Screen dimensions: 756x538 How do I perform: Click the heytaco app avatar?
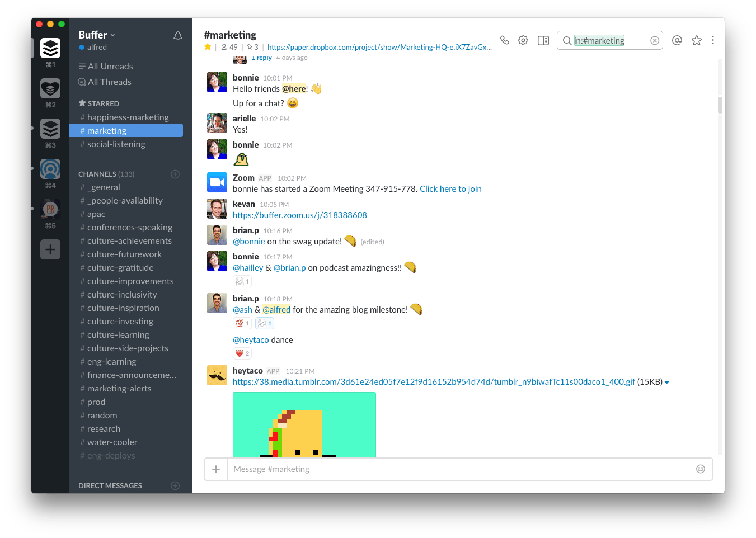(x=217, y=375)
